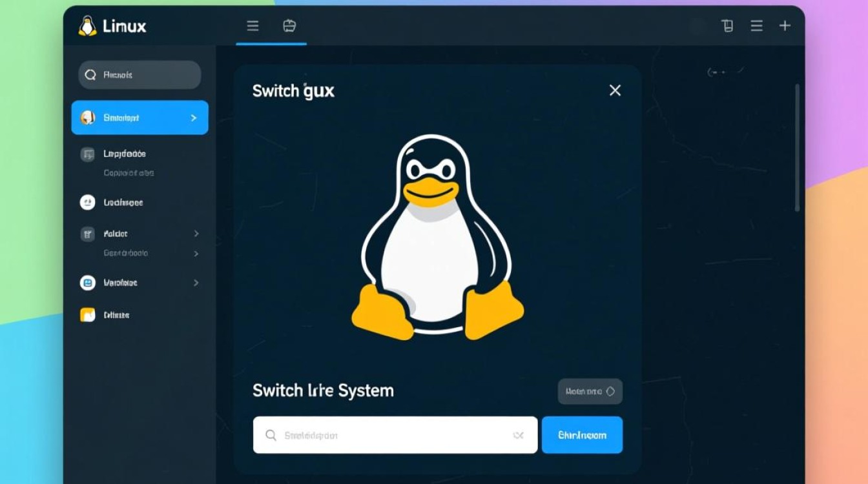The width and height of the screenshot is (868, 484).
Task: Enable the highlighted Smart sidebar option
Action: [x=139, y=117]
